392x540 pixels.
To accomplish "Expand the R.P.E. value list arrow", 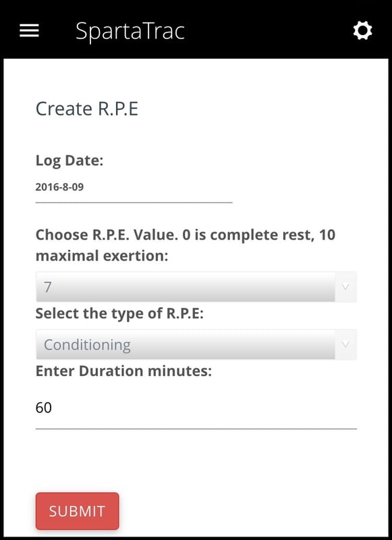I will pos(345,287).
